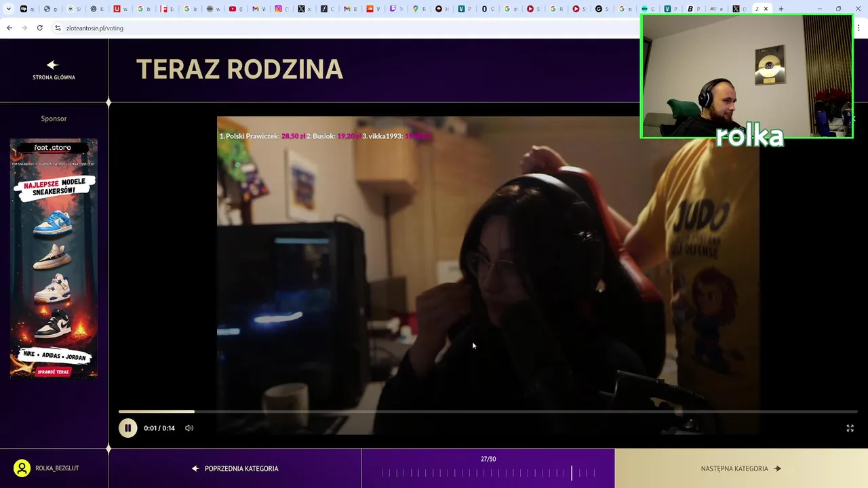Open a new browser tab

click(781, 9)
